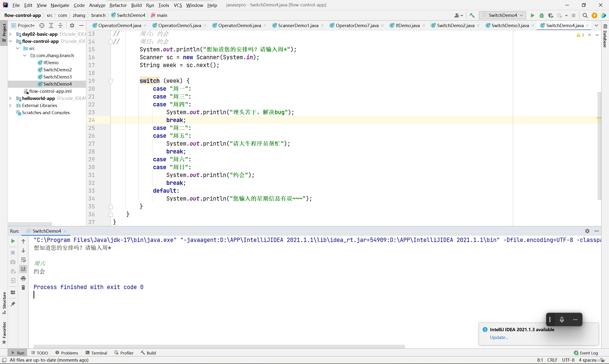Hide the Run tool window
609x364 pixels.
click(x=596, y=231)
